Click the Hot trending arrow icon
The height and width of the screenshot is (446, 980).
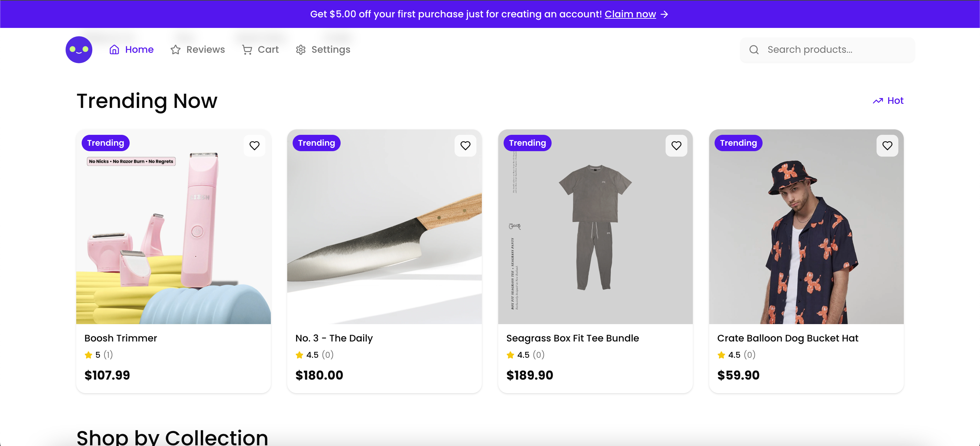[x=878, y=100]
